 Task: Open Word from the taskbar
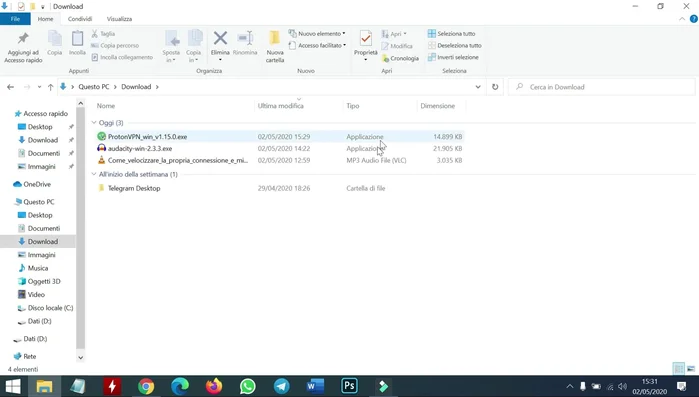pos(315,386)
